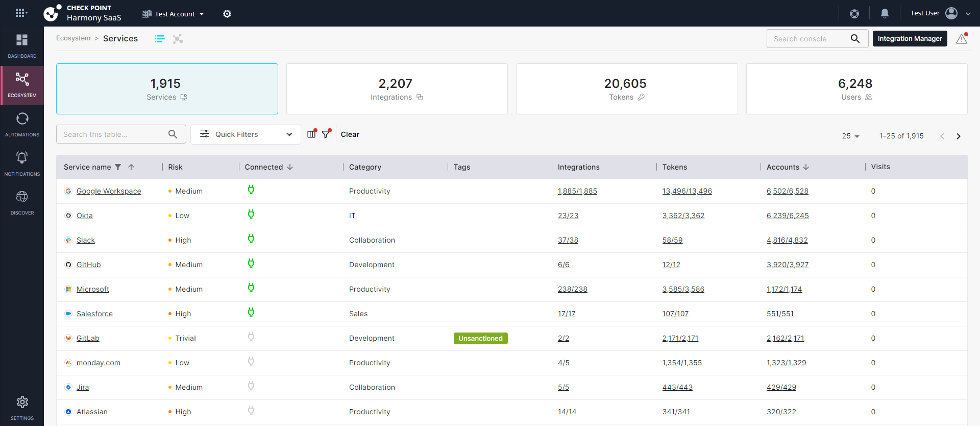This screenshot has height=426, width=980.
Task: Sort by the Accounts column
Action: (x=788, y=167)
